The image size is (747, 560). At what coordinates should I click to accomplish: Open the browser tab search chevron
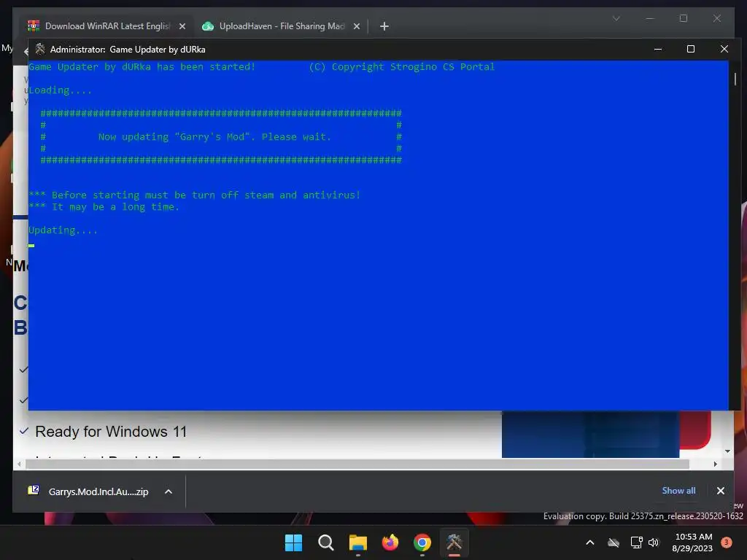[616, 18]
